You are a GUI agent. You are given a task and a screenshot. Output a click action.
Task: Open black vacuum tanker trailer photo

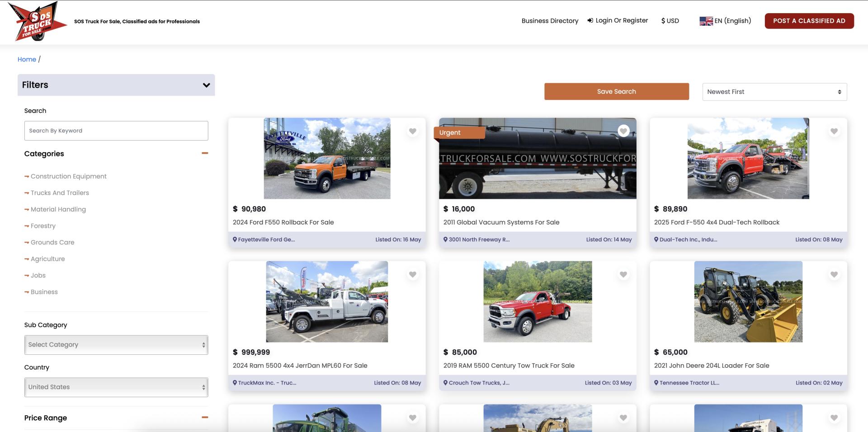tap(538, 159)
